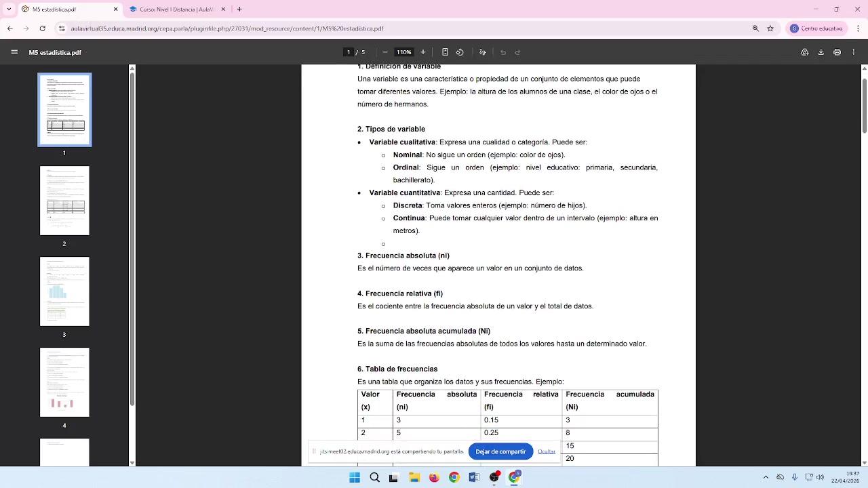Launch Firefox from the taskbar
This screenshot has width=868, height=488.
coord(434,477)
